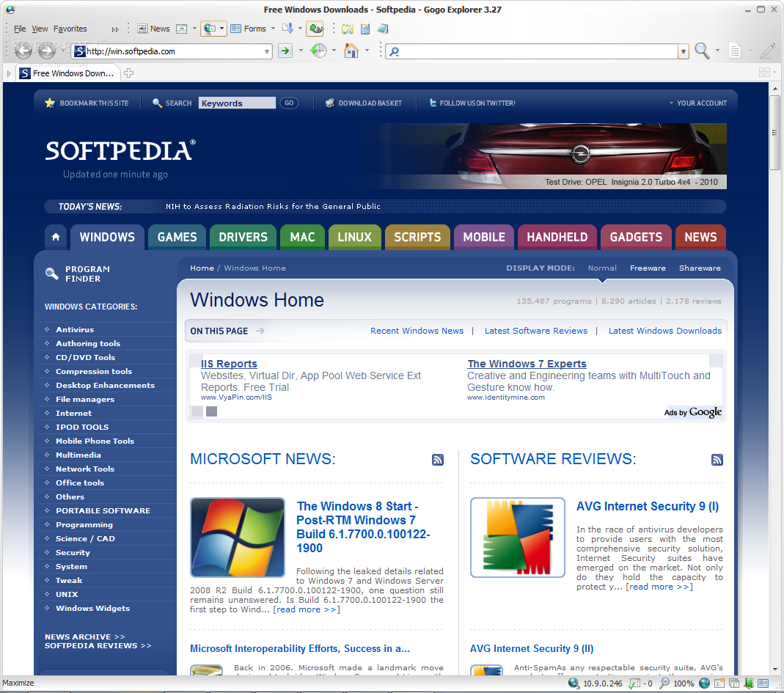
Task: Open Software Reviews RSS feed icon
Action: [x=717, y=460]
